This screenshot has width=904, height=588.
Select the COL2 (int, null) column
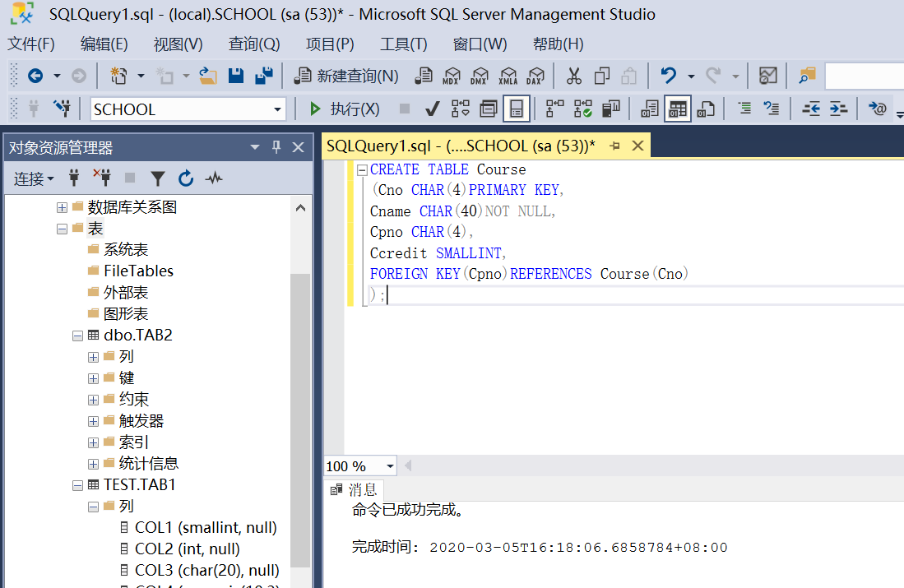187,549
